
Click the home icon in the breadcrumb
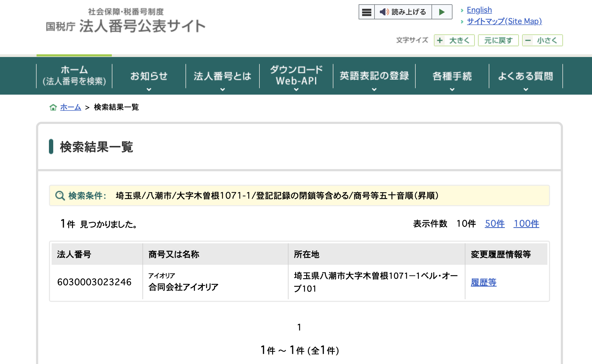54,107
